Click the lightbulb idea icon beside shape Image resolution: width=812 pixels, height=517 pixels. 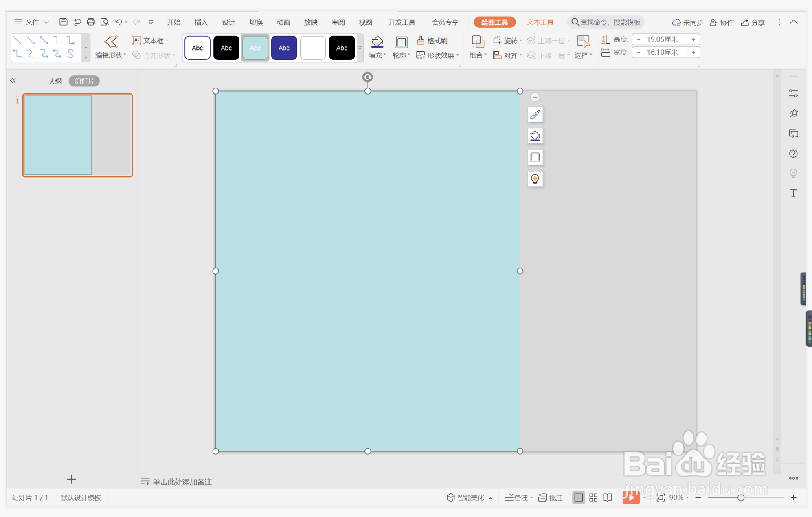click(x=535, y=179)
